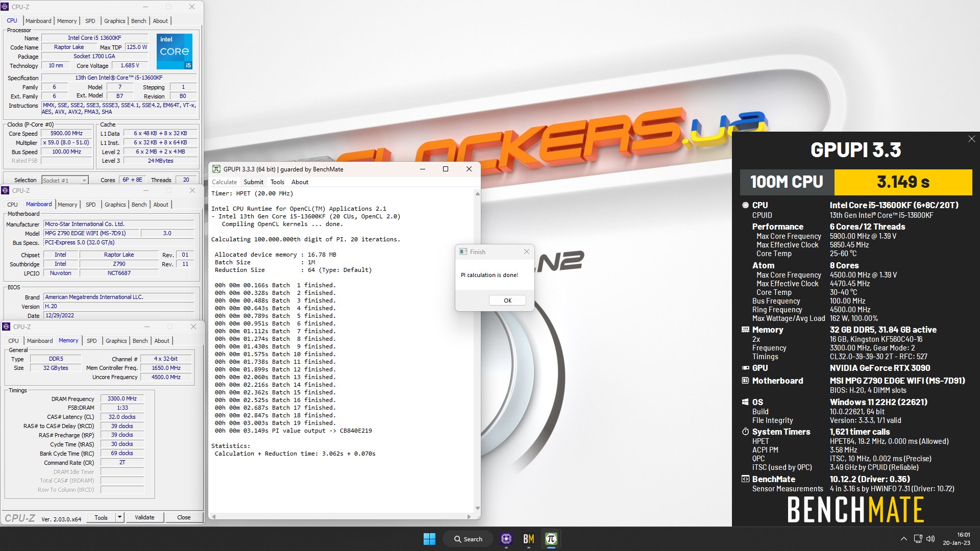Screen dimensions: 980x551
Task: Click the NVIDIA GeForce RTX 3090 GPU entry
Action: (x=880, y=368)
